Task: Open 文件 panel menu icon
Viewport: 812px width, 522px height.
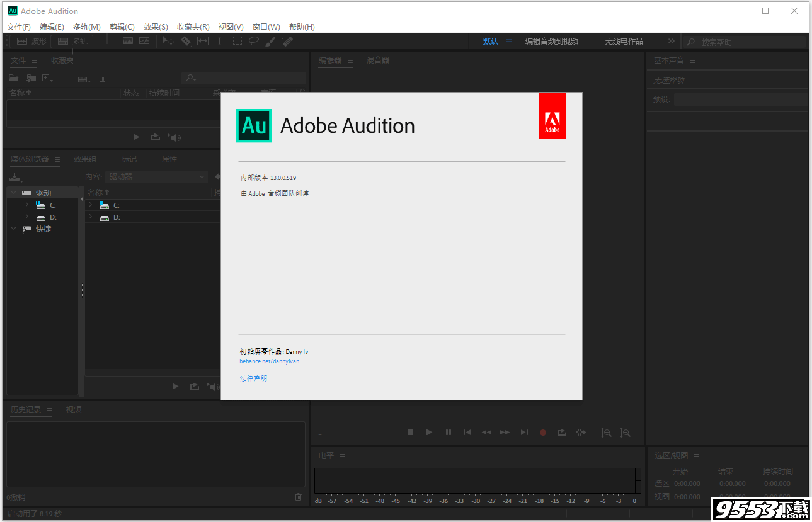Action: (x=35, y=60)
